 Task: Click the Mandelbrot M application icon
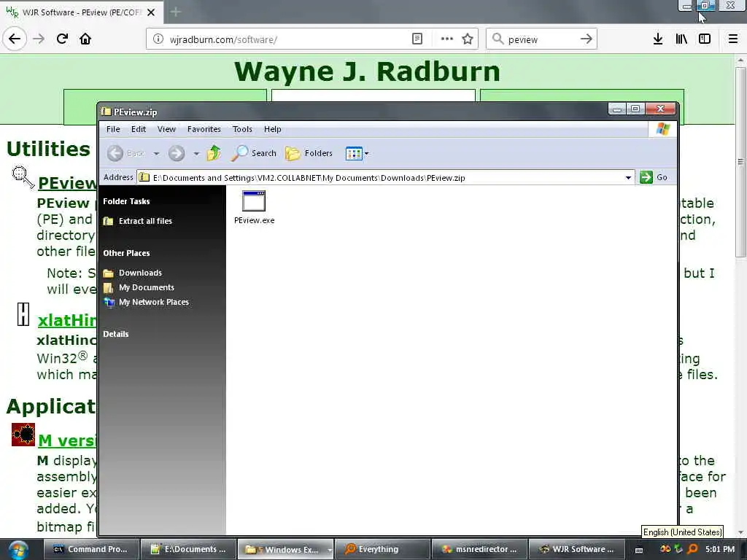point(23,435)
